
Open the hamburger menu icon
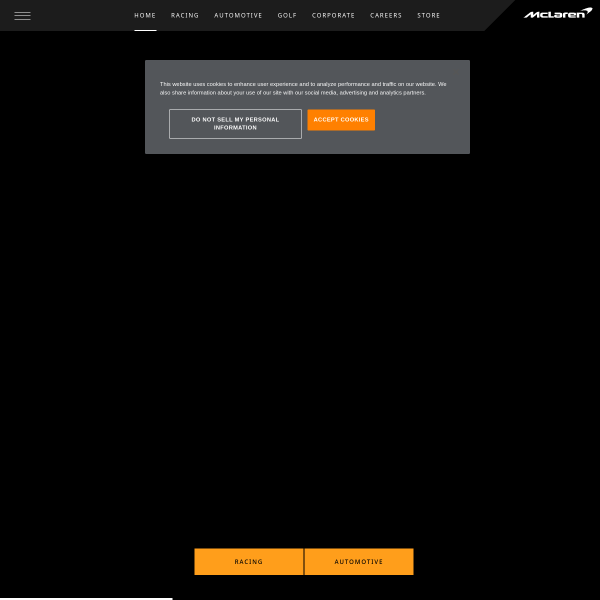click(x=22, y=16)
